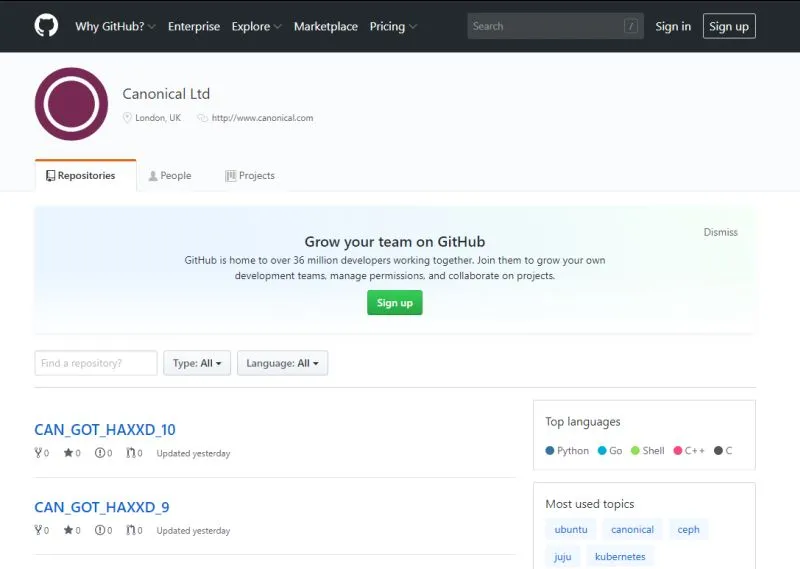The height and width of the screenshot is (569, 800).
Task: Open the CAN_GOT_HAXXD_10 repository
Action: coord(105,430)
